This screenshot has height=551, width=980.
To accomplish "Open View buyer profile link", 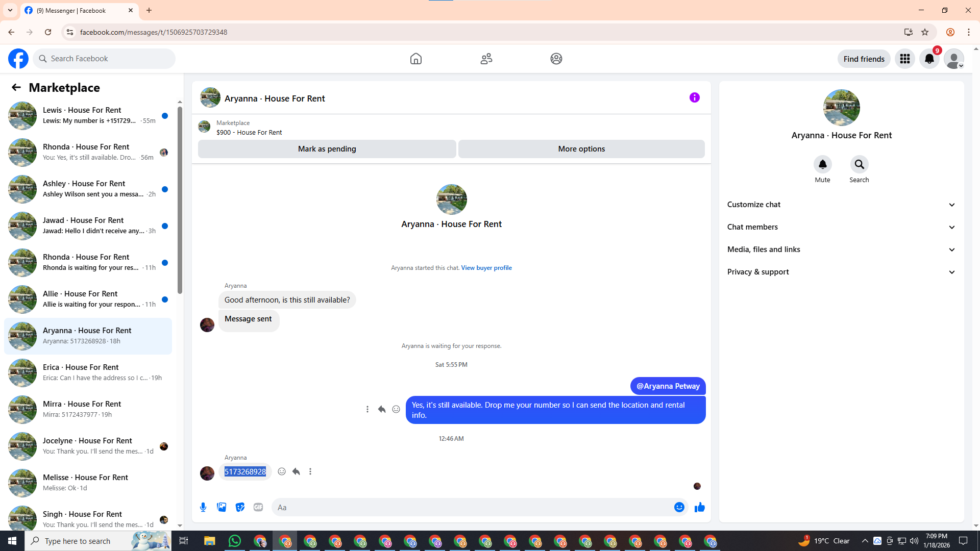I will [486, 268].
